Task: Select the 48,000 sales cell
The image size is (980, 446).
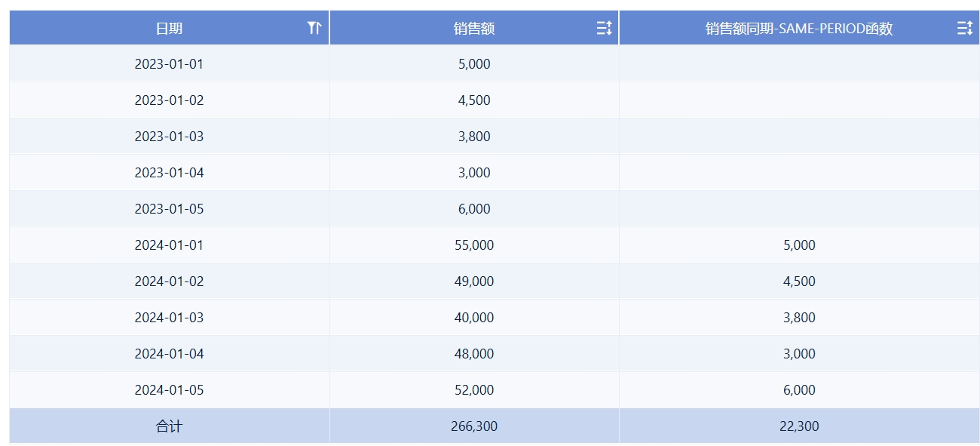Action: click(474, 354)
